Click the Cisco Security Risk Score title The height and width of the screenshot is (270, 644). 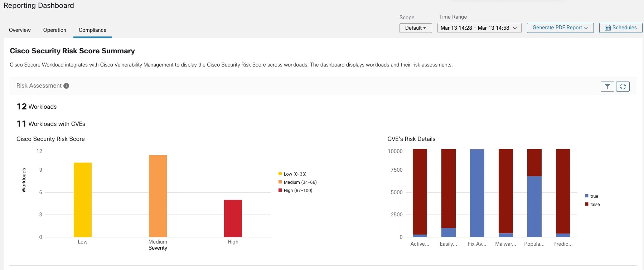click(50, 139)
